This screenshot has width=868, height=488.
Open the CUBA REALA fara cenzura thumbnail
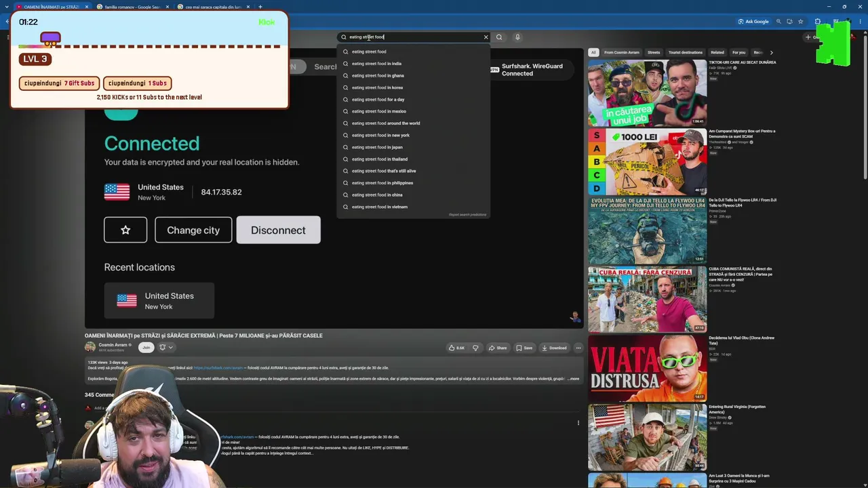point(647,300)
